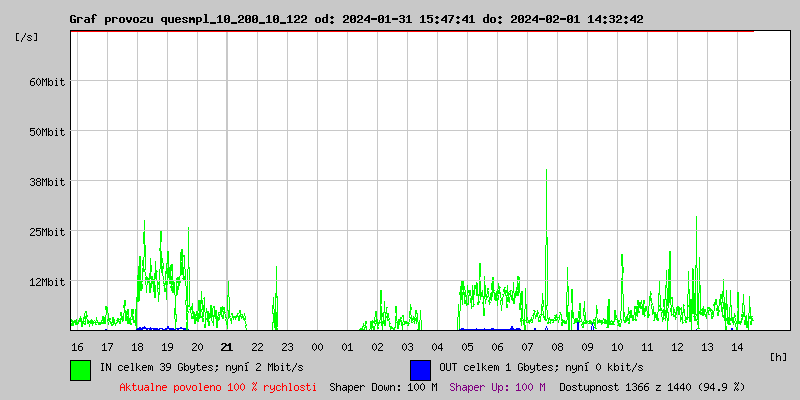Click the blue OUT traffic legend swatch
Image resolution: width=800 pixels, height=400 pixels.
click(x=420, y=369)
